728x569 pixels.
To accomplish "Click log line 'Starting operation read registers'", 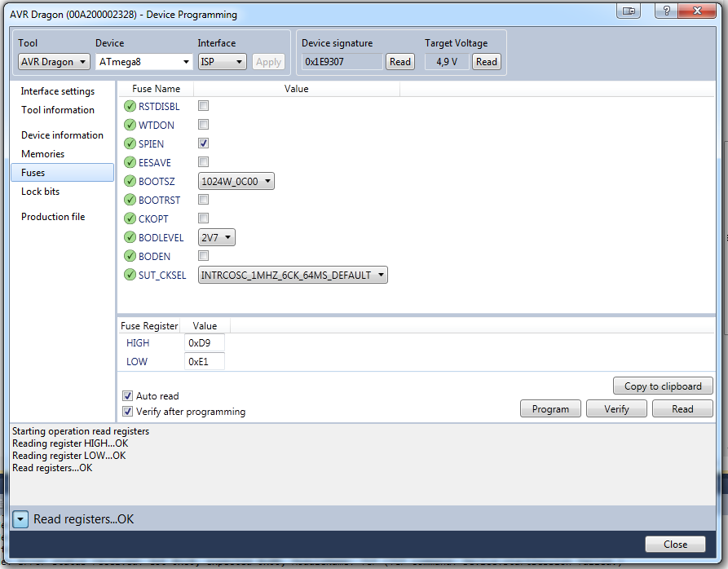I will tap(81, 431).
